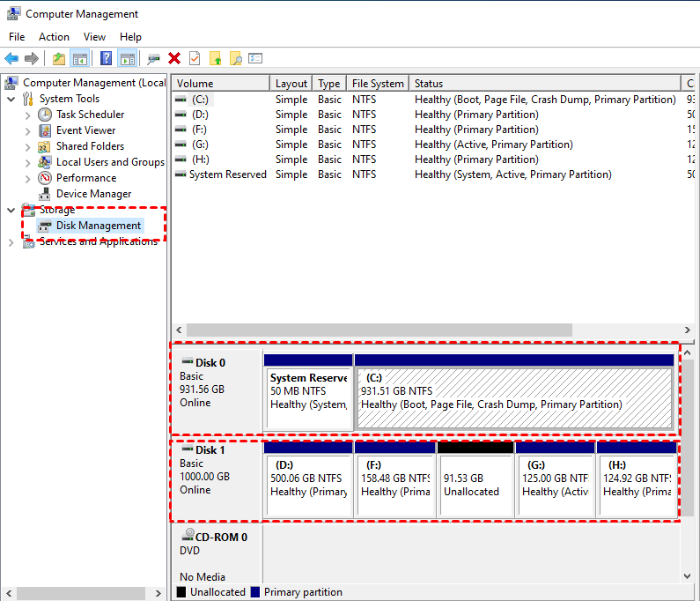Expand the Shared Folders node
This screenshot has width=700, height=601.
[27, 147]
